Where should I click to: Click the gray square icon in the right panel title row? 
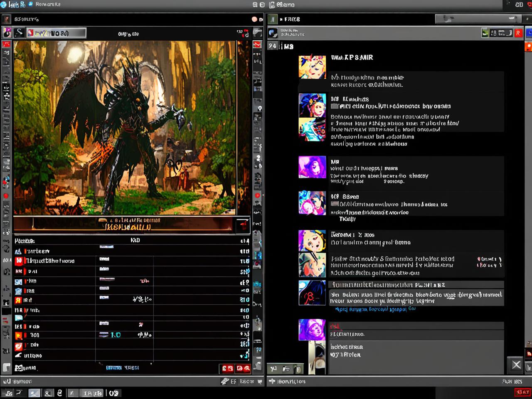pos(272,19)
